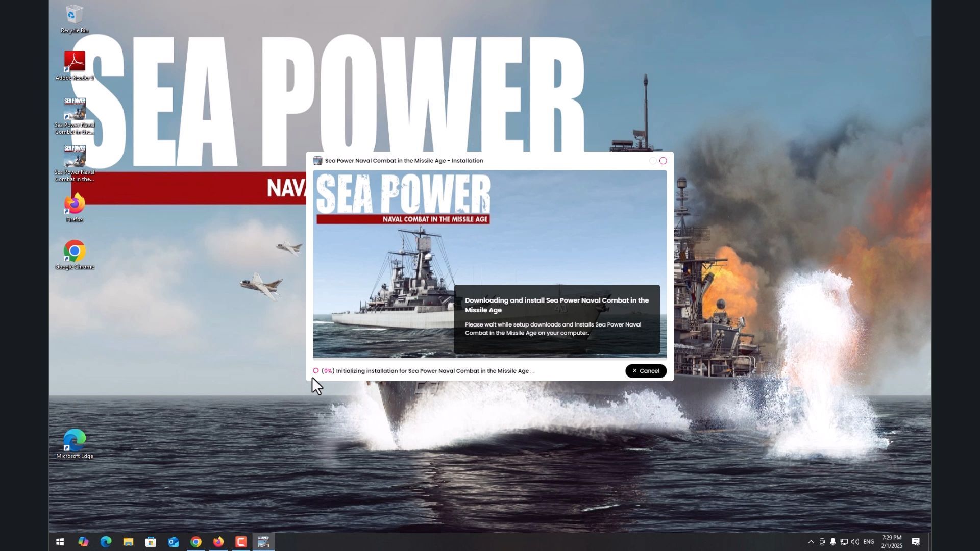Click the microphone tray icon
This screenshot has width=980, height=551.
coord(832,542)
